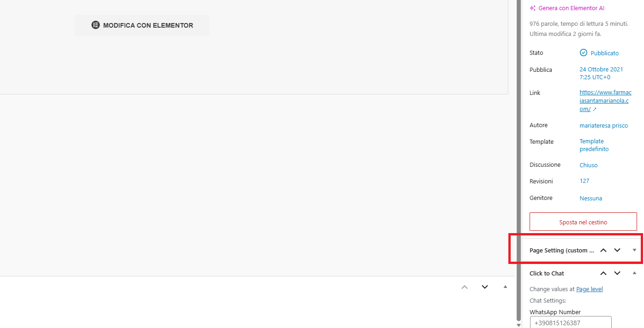Move the Page Setting panel down

[x=617, y=250]
